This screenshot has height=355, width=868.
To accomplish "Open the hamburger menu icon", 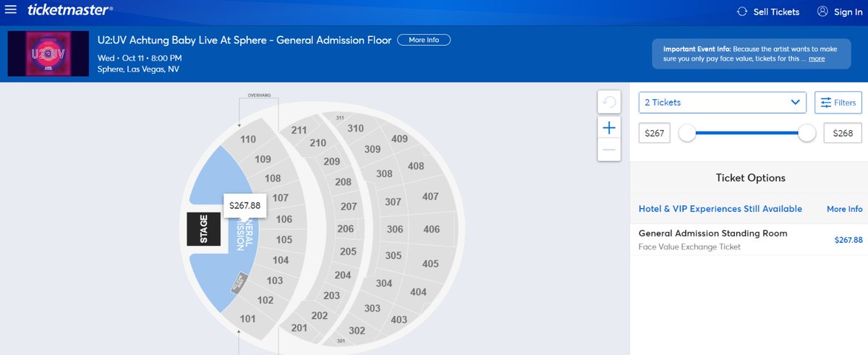I will pos(11,10).
